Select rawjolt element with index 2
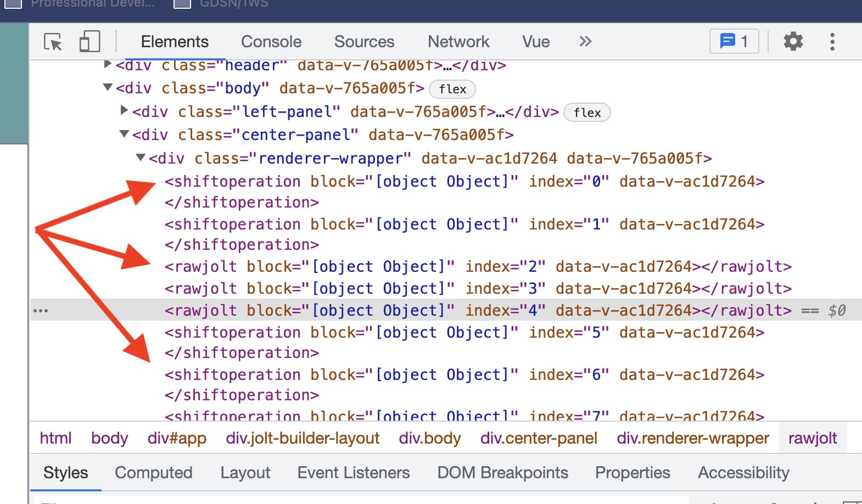 pyautogui.click(x=478, y=267)
